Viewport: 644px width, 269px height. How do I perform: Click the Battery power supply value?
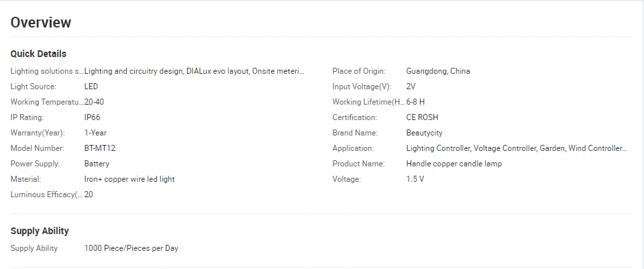coord(97,164)
